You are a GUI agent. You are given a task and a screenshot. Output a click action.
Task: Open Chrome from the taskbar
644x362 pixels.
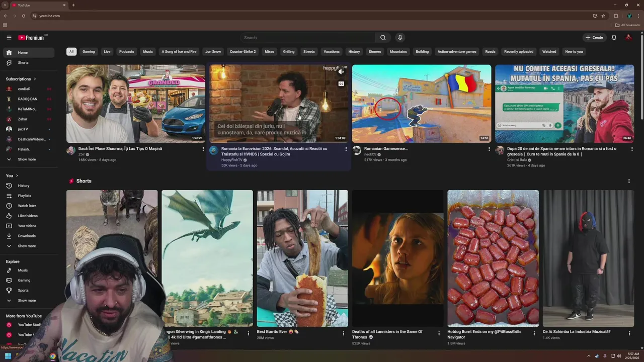tap(52, 356)
